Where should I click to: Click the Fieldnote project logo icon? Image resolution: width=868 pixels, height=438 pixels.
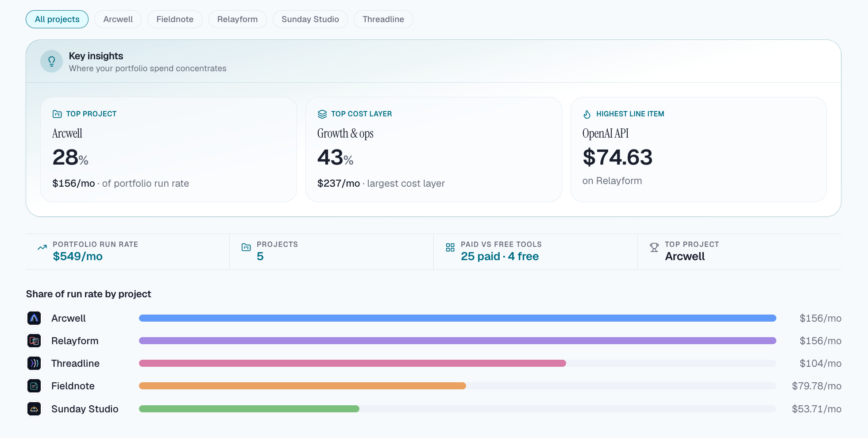click(x=34, y=386)
